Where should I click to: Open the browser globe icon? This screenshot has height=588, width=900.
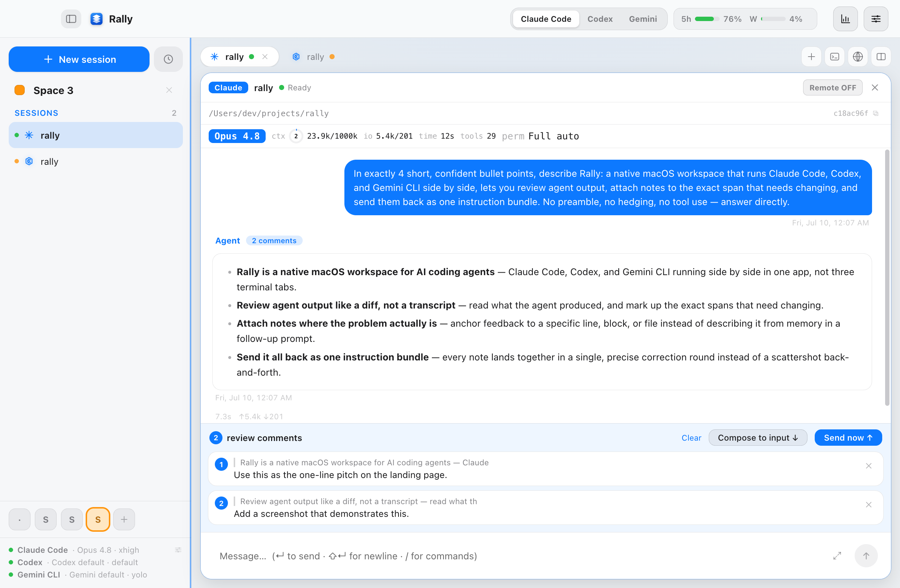point(858,57)
